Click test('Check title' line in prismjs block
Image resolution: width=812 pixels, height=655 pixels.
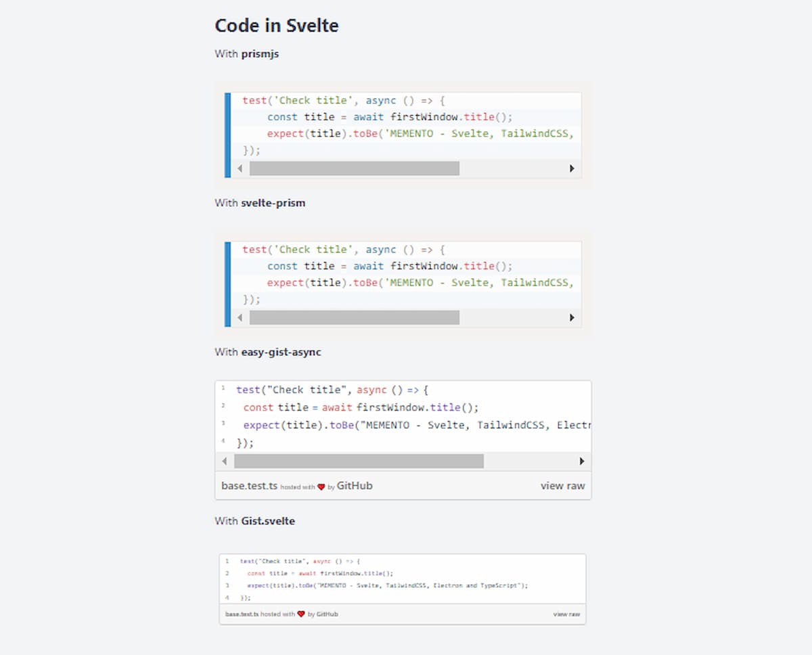tap(344, 100)
